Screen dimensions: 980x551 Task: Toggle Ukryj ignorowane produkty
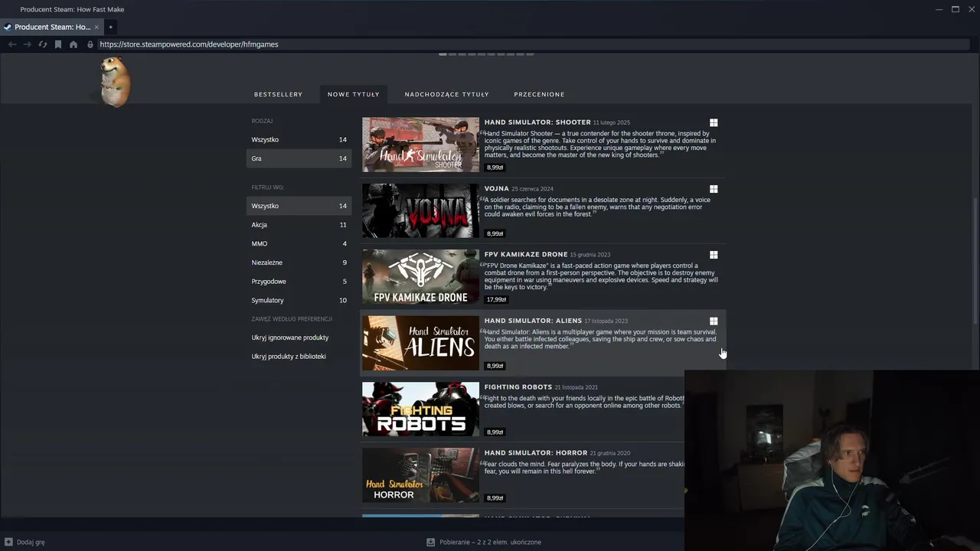290,337
